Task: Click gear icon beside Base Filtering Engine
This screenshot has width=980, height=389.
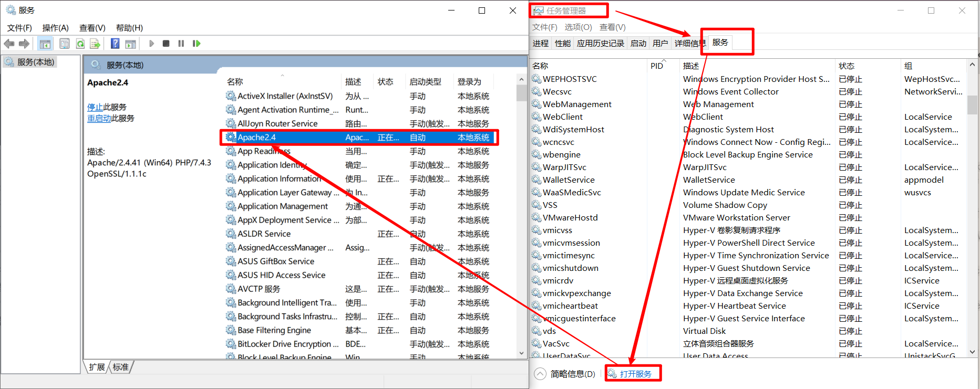Action: (x=231, y=330)
